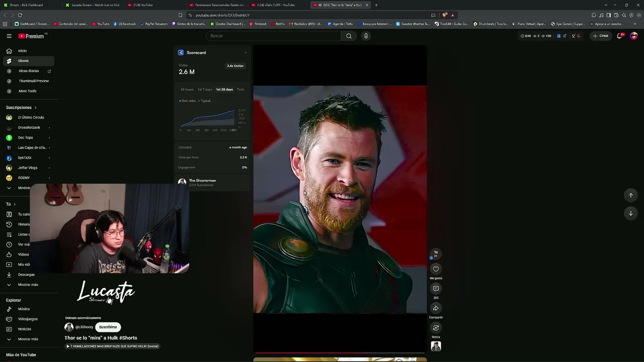Open Inicio in the sidebar
This screenshot has height=362, width=644.
pyautogui.click(x=29, y=51)
